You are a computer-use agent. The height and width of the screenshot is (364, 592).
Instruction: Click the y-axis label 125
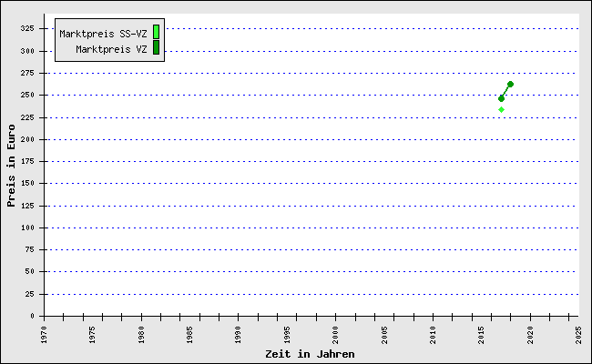27,206
